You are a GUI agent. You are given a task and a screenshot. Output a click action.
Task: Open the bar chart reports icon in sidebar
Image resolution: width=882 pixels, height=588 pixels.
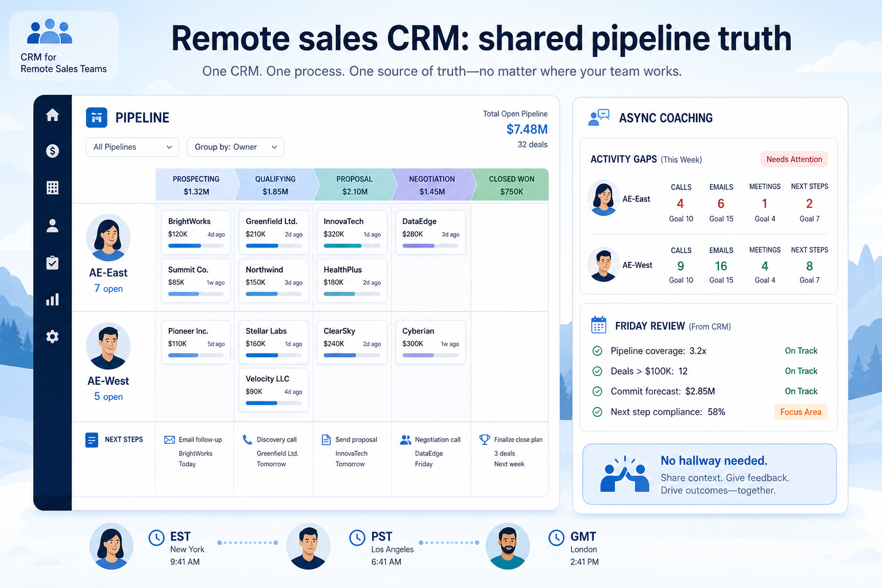(52, 300)
